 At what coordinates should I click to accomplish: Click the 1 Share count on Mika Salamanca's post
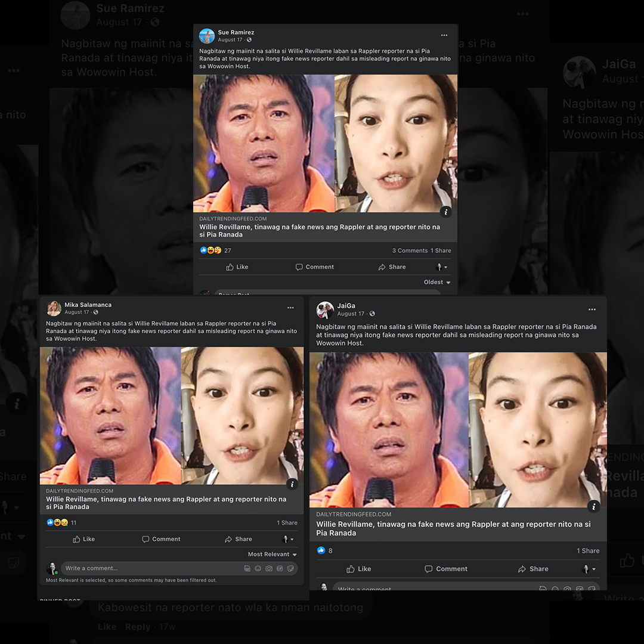(x=287, y=523)
